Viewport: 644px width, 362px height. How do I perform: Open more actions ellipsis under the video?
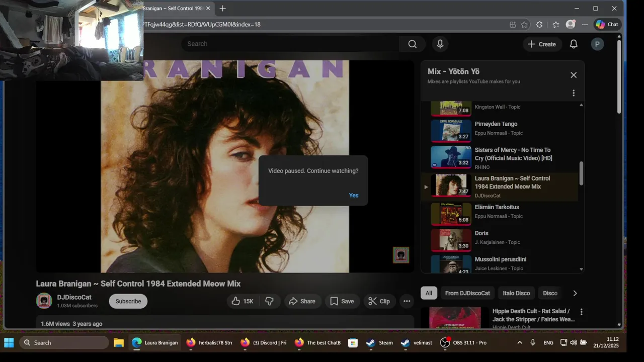[x=407, y=301]
